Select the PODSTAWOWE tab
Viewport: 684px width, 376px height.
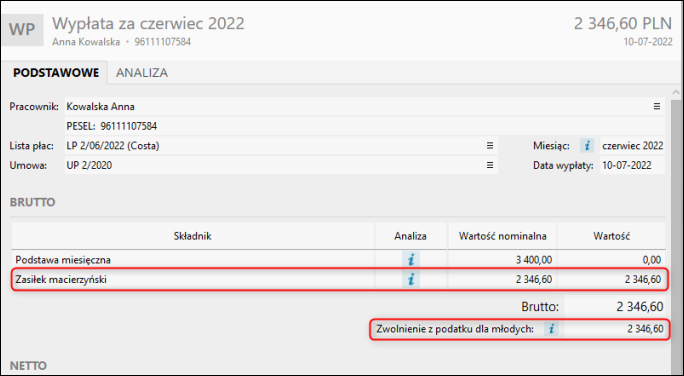(56, 72)
